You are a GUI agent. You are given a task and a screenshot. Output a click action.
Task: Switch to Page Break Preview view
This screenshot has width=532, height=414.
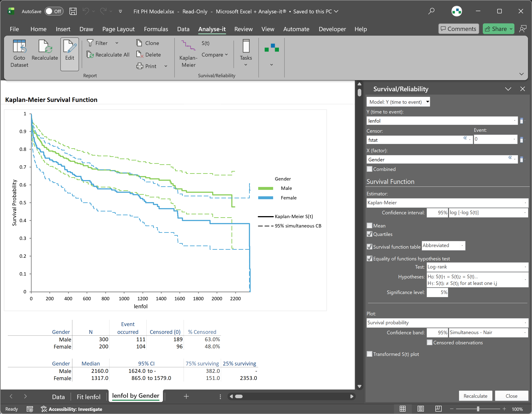(x=438, y=409)
